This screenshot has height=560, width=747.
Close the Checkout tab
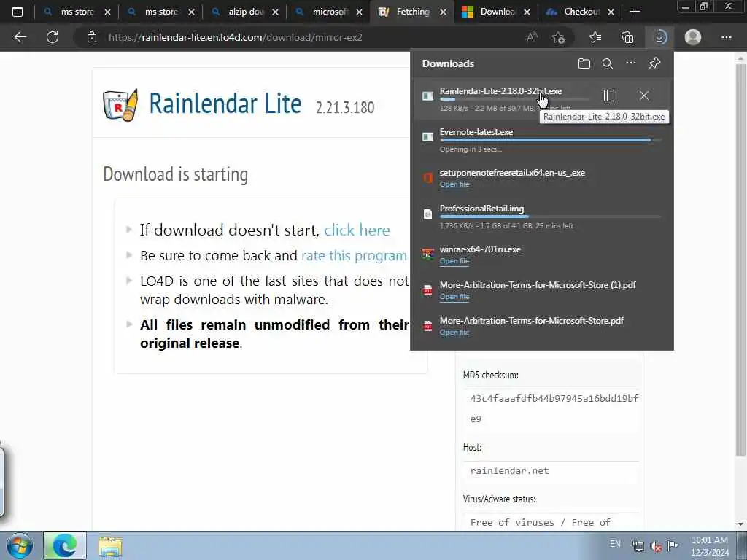coord(611,12)
